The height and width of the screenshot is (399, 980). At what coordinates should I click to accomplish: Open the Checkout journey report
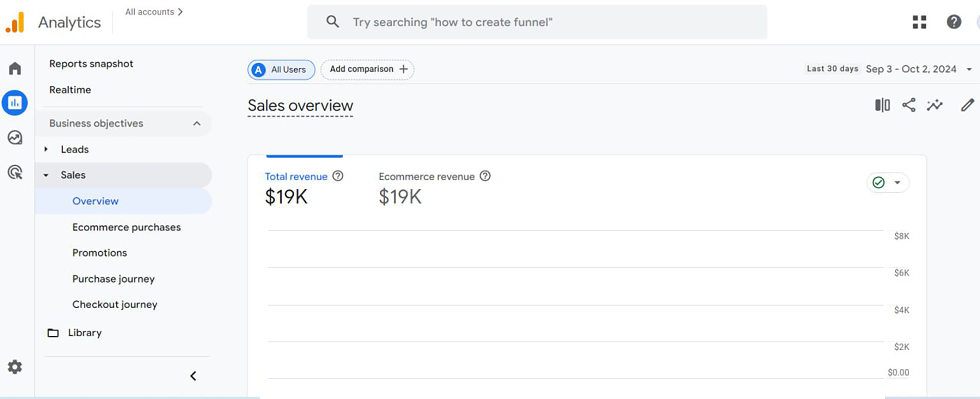tap(115, 305)
